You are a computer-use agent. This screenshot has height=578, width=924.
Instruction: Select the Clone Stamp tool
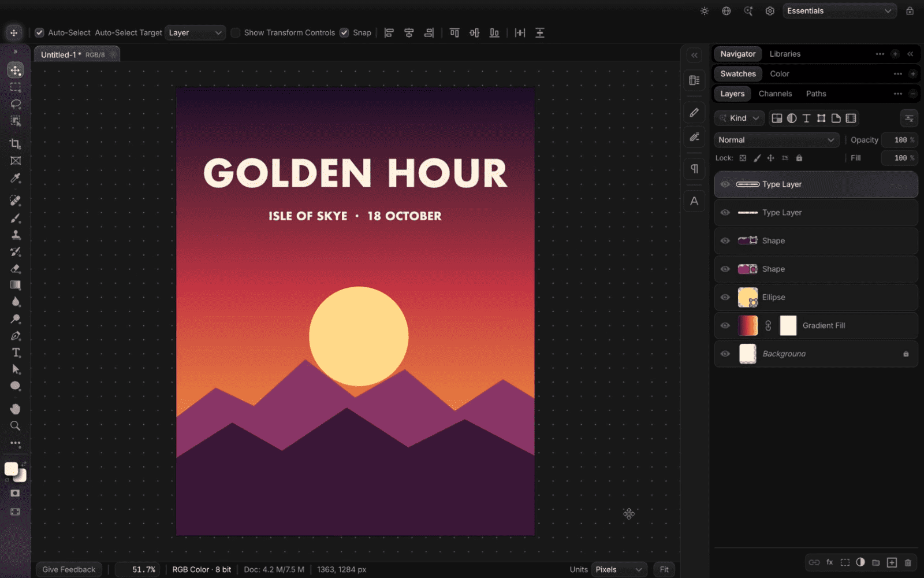pos(16,235)
